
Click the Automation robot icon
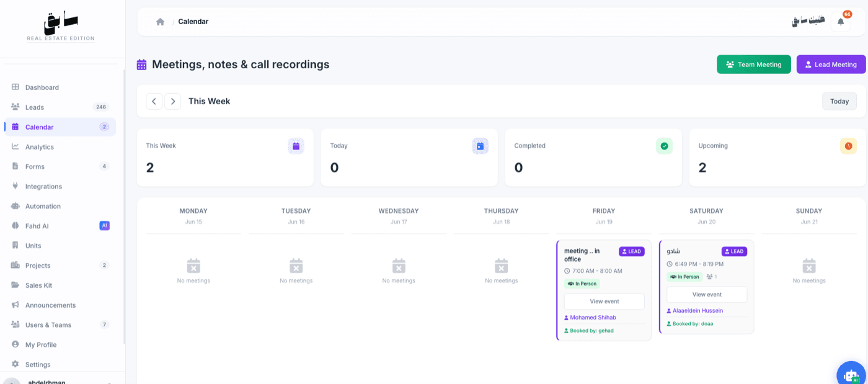(15, 206)
